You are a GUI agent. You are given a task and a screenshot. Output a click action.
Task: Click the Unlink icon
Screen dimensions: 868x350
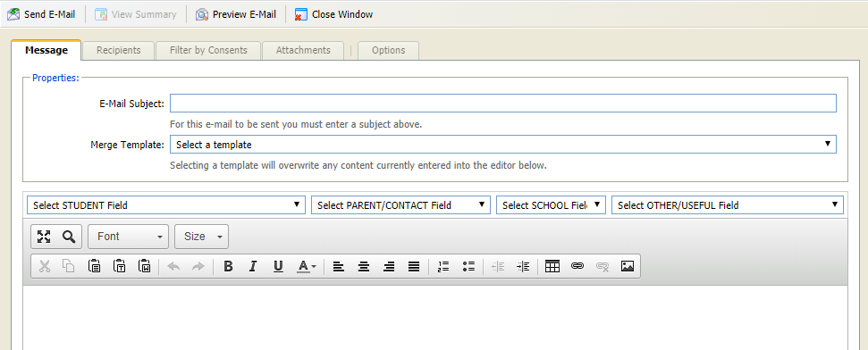tap(603, 266)
